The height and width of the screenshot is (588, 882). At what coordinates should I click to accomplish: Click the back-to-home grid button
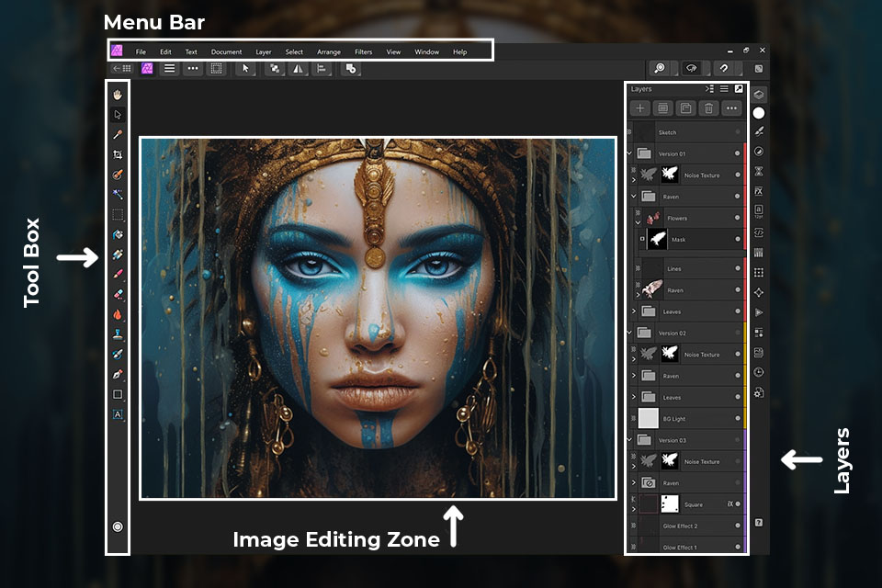(121, 69)
